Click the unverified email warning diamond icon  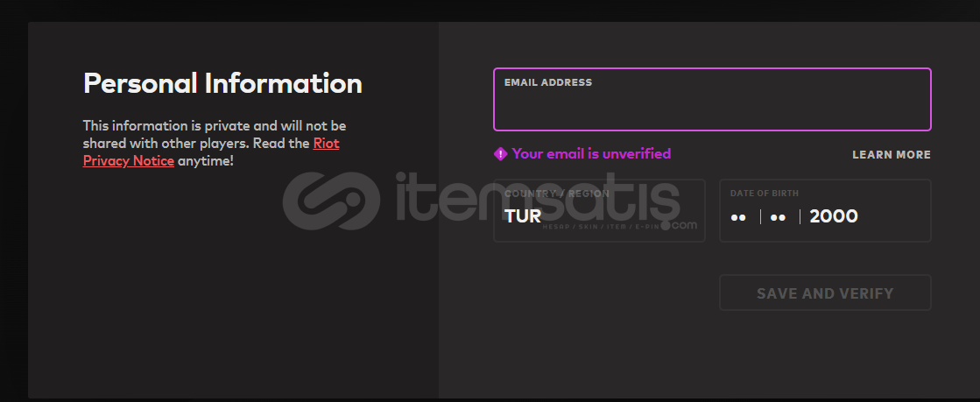500,154
